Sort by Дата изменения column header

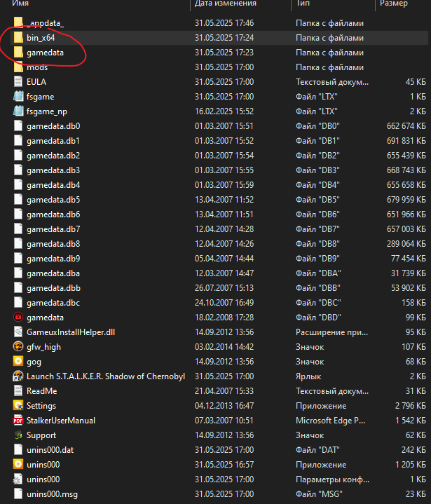pyautogui.click(x=225, y=4)
